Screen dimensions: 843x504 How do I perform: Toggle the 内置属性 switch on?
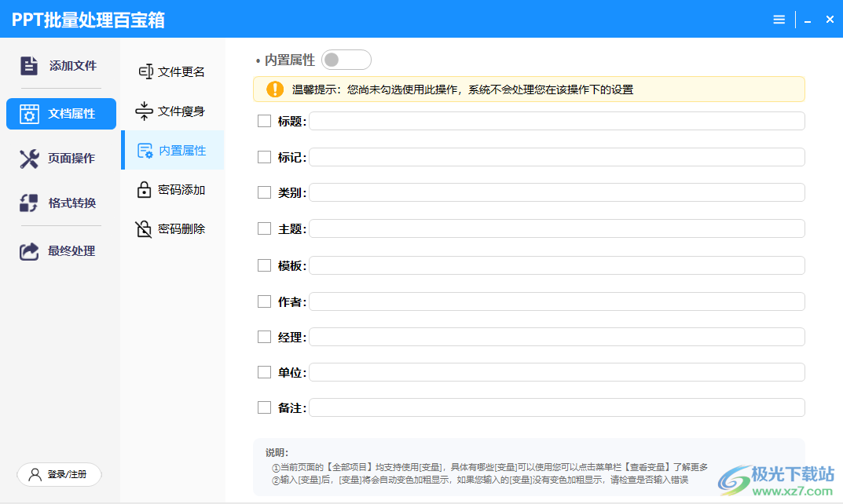tap(346, 60)
